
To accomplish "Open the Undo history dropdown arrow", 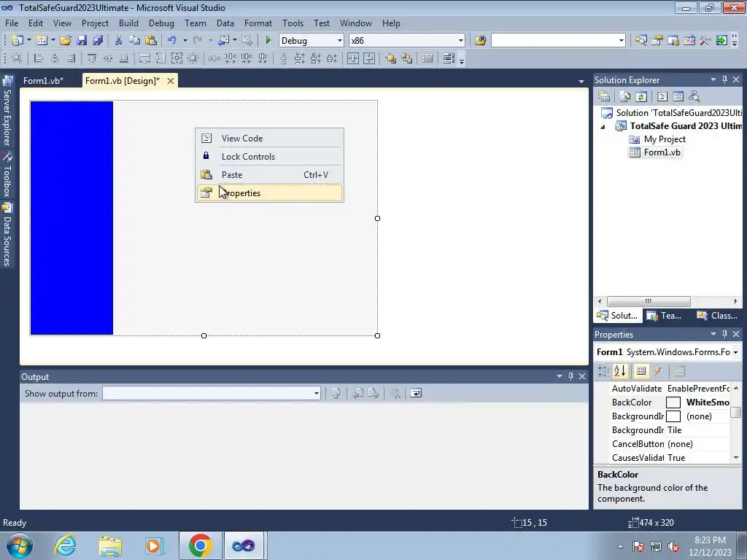I will click(185, 41).
